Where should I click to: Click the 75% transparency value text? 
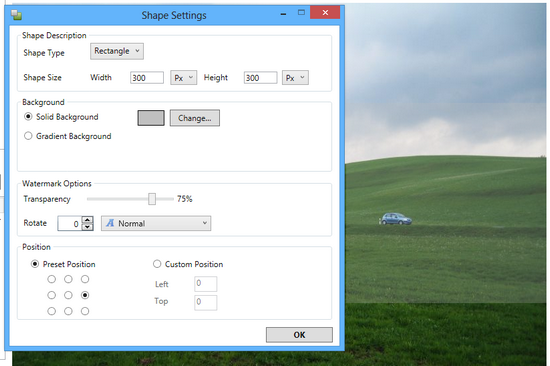185,199
